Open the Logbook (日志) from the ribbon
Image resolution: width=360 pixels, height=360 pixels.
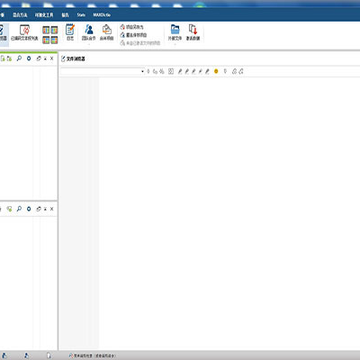pos(70,33)
